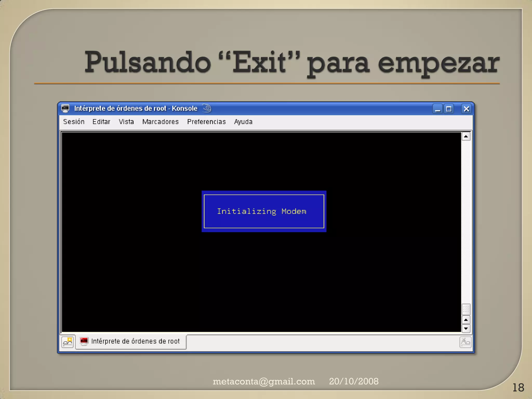Click the scrollbar handle grip

[x=466, y=309]
